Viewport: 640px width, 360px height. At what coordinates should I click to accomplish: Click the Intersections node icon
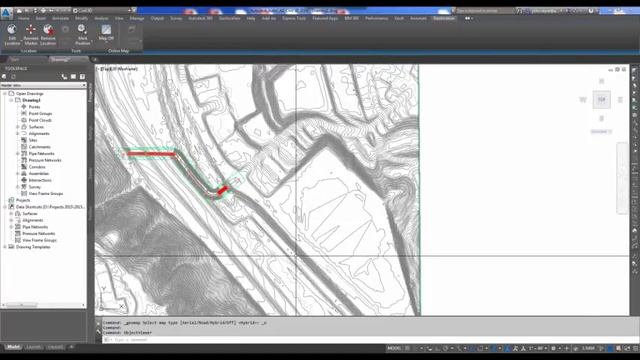tap(24, 180)
